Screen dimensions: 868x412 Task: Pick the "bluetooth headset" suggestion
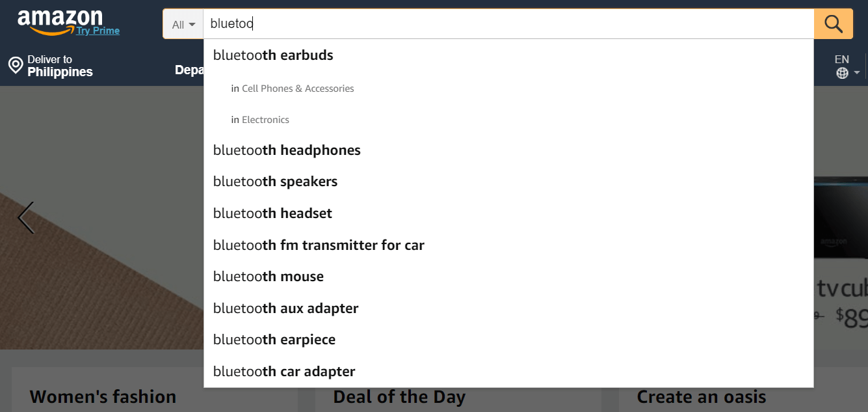click(272, 213)
